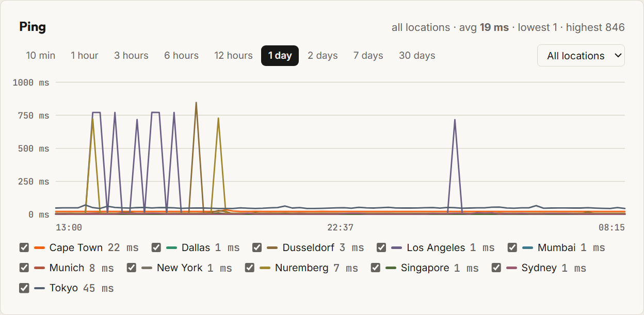Switch to the 2 days range
Viewport: 644px width, 315px height.
(x=323, y=56)
